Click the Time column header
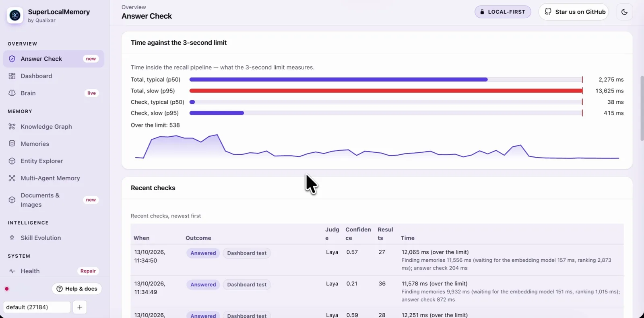644x318 pixels. [407, 238]
